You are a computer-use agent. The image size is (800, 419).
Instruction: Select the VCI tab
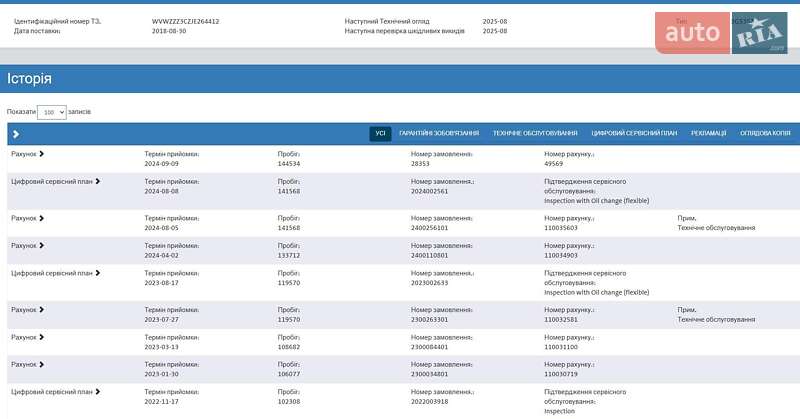coord(380,133)
